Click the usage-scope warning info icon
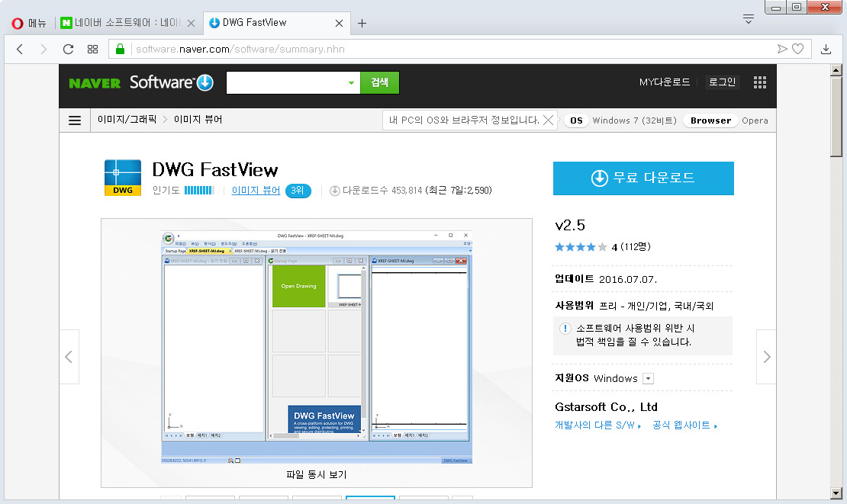 565,329
